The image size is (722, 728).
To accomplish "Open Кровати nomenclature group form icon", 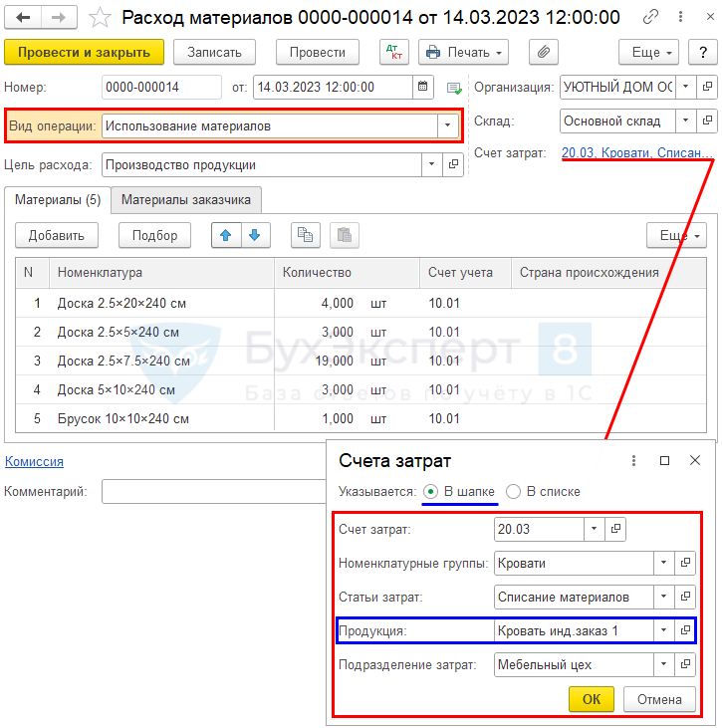I will tap(685, 563).
